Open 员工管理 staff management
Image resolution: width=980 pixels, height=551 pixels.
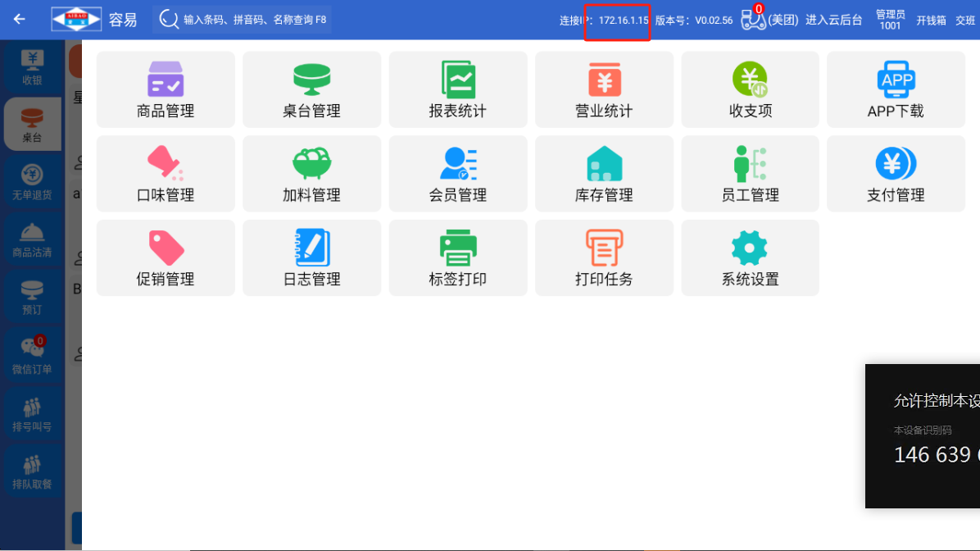(x=750, y=174)
